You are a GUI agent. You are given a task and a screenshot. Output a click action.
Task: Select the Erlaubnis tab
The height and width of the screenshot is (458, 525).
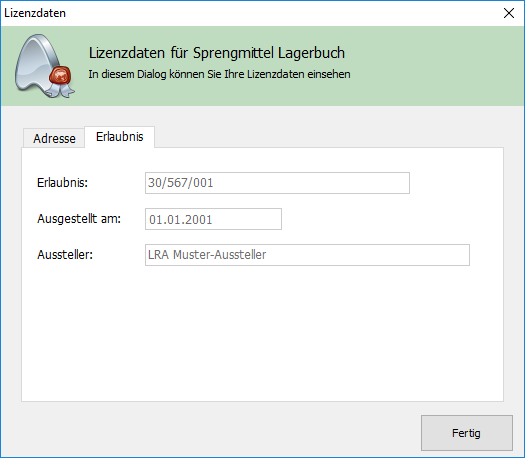tap(120, 137)
